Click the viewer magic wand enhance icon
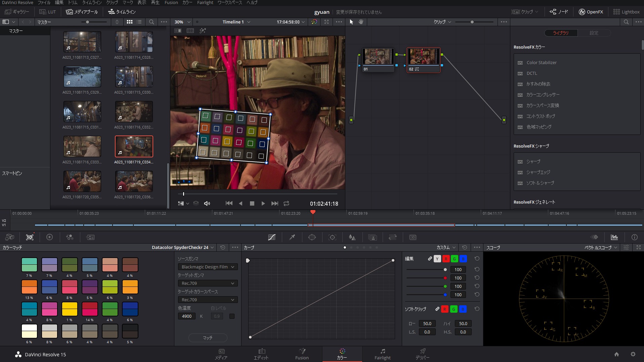Screen dimensions: 644x362 coord(203,31)
